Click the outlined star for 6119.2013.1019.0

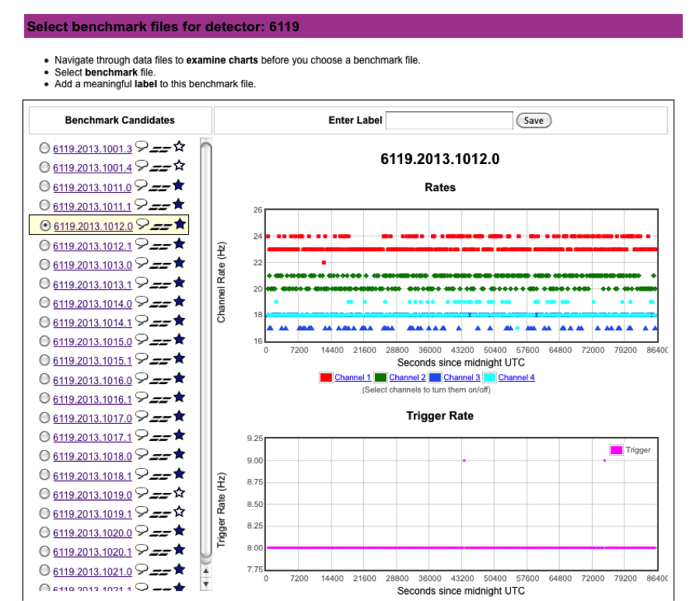(x=179, y=493)
